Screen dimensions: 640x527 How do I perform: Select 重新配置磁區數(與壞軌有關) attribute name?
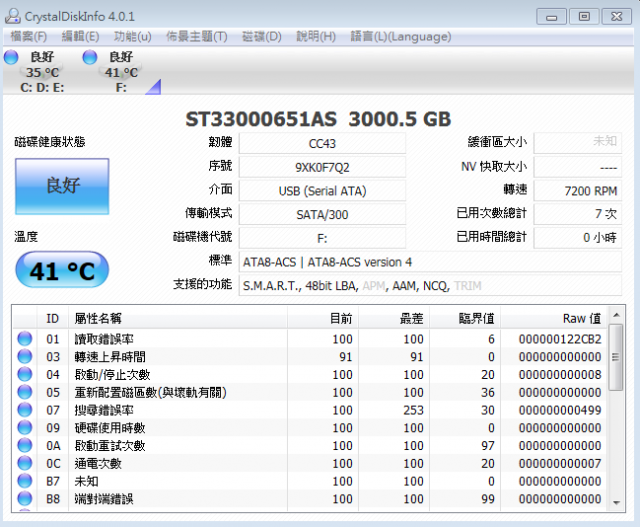(150, 392)
